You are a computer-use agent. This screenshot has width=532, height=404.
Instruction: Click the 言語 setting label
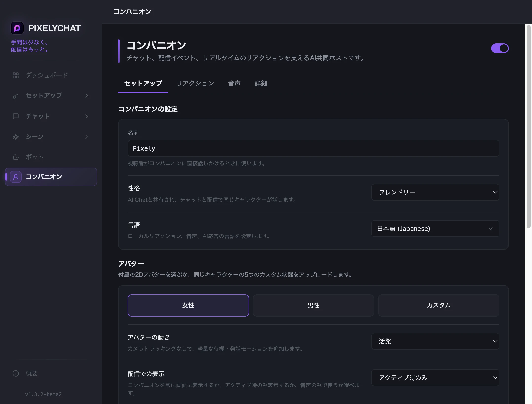[x=134, y=225]
